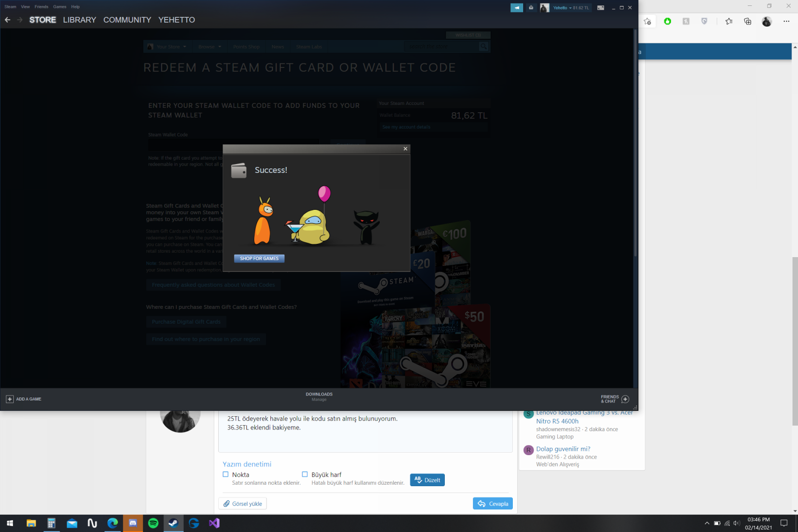Image resolution: width=798 pixels, height=532 pixels.
Task: Click the browser profile avatar
Action: coord(766,21)
